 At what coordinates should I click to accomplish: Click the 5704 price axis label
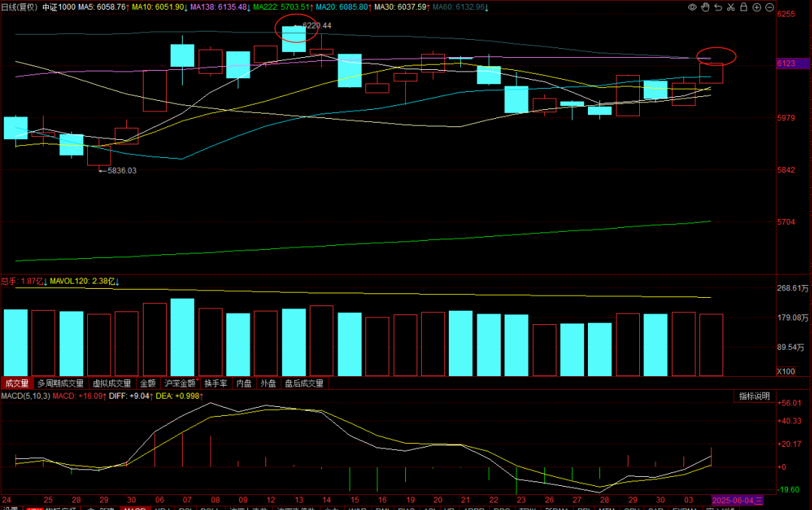pos(786,222)
